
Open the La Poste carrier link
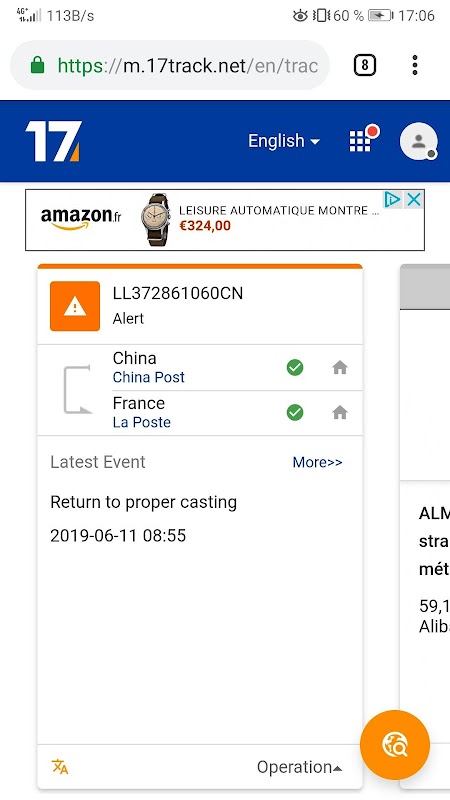(141, 422)
